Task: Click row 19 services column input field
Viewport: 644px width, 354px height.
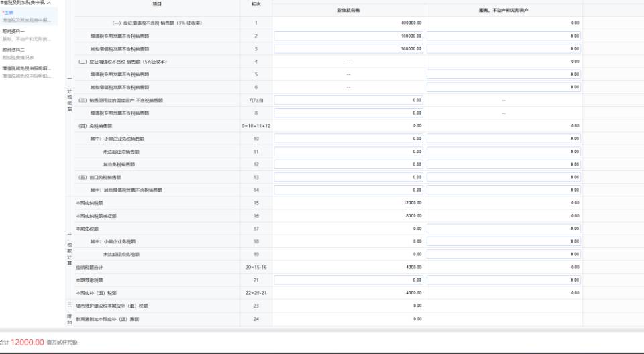Action: click(x=504, y=254)
